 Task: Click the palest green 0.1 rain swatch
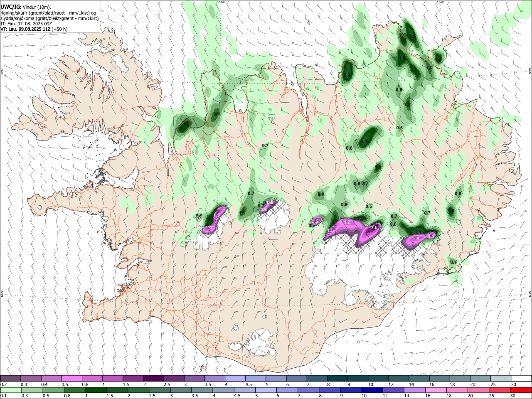[10, 390]
